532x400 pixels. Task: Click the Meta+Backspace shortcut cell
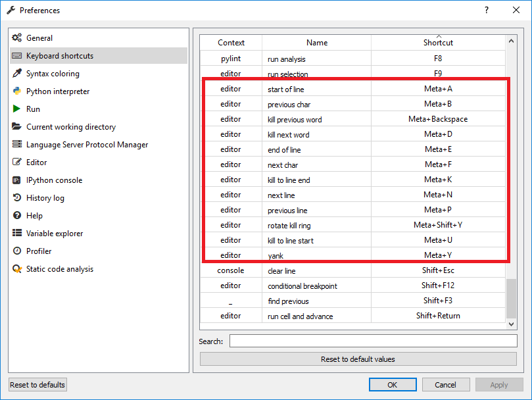coord(438,119)
